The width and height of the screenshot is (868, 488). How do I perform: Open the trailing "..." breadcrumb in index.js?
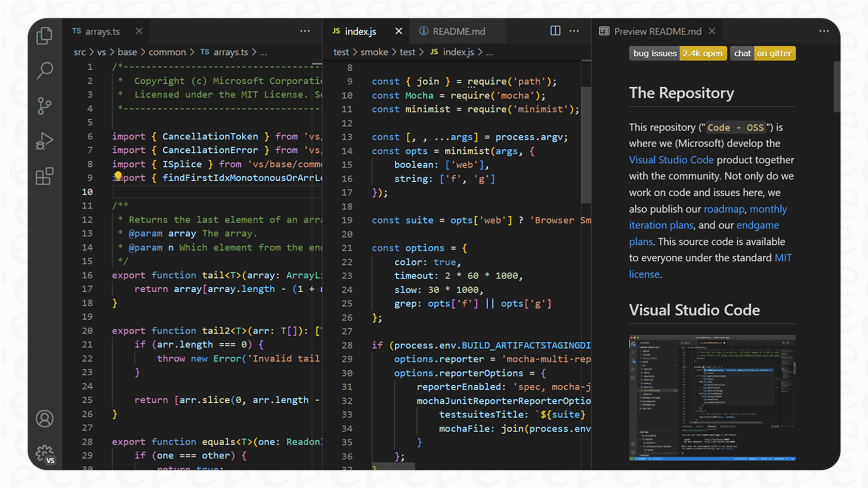488,52
